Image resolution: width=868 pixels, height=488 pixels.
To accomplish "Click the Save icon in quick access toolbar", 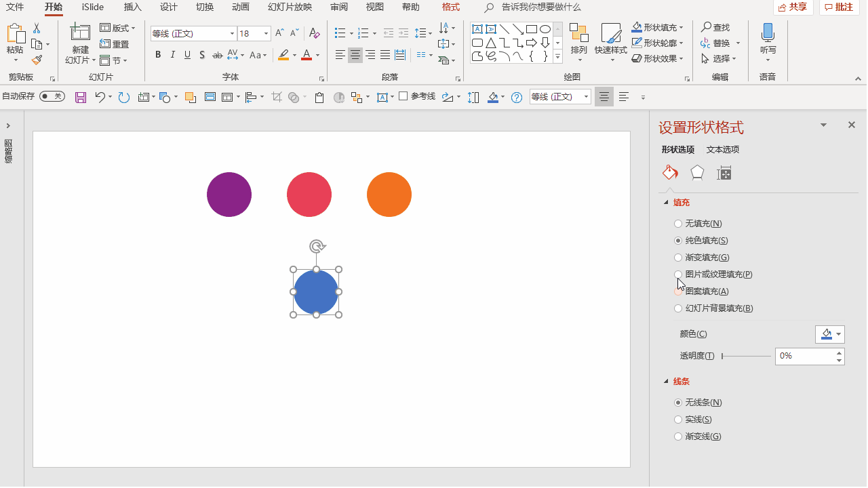I will 81,98.
